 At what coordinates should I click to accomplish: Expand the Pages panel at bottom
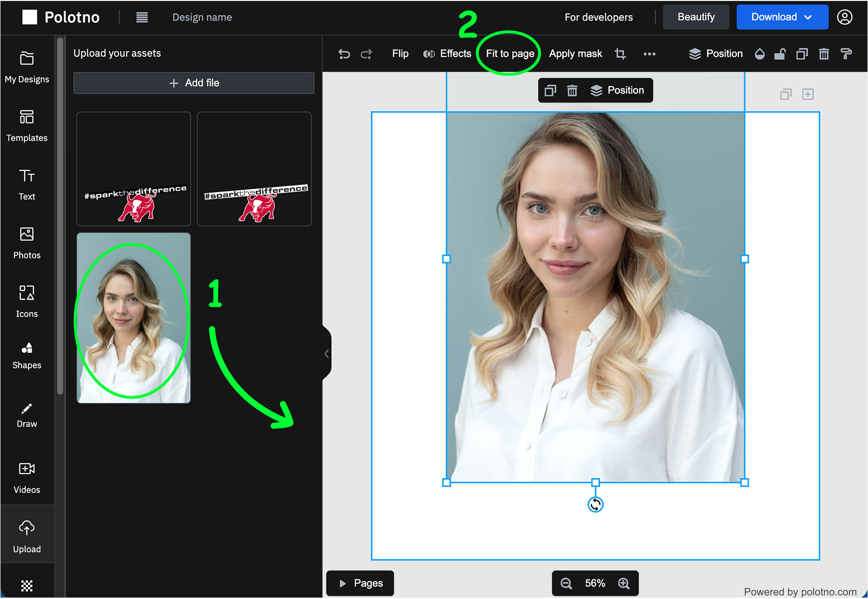tap(360, 583)
